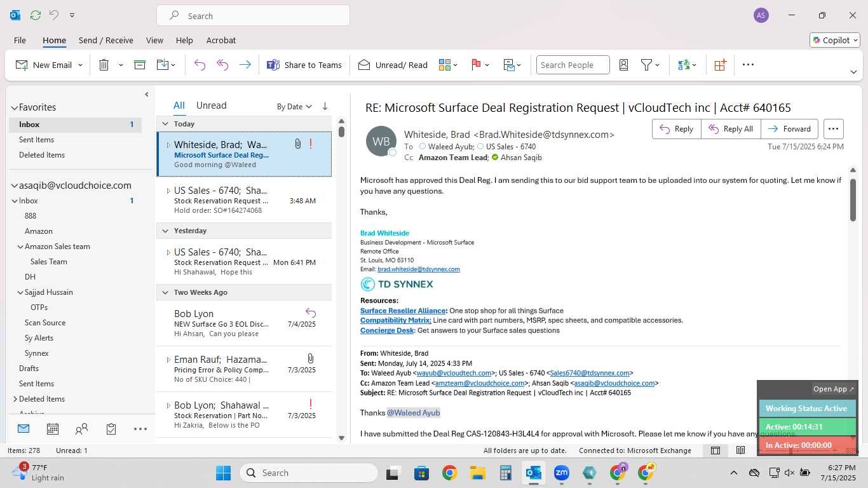Image resolution: width=868 pixels, height=488 pixels.
Task: Collapse the Favorites section
Action: (x=14, y=107)
